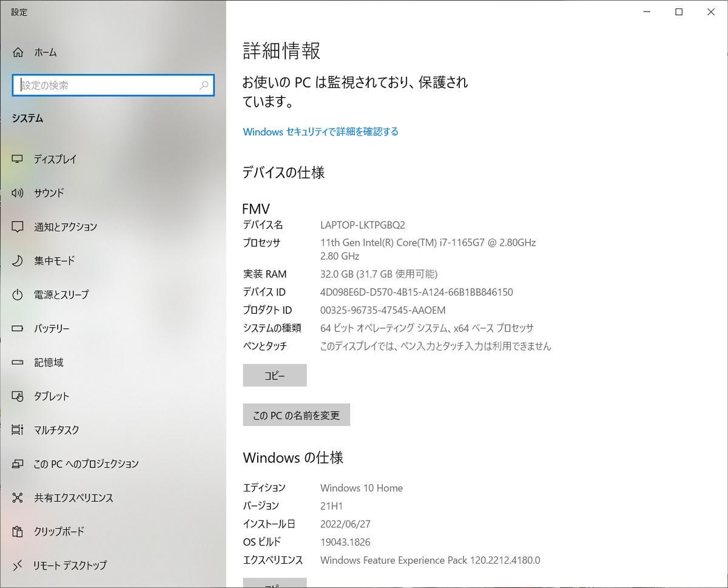Click pen and touch value text
Viewport: 728px width, 588px height.
(x=436, y=346)
